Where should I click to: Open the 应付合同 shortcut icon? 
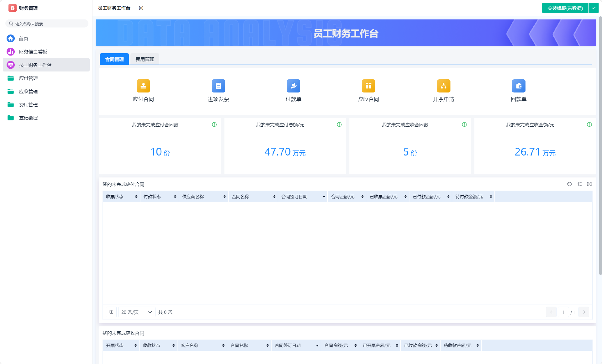[143, 86]
